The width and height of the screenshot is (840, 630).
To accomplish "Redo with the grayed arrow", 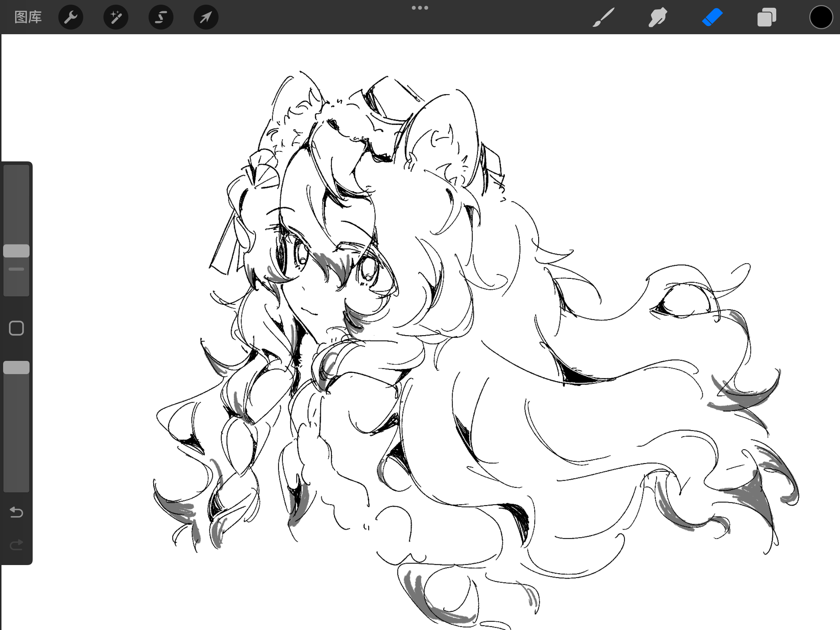I will tap(16, 545).
